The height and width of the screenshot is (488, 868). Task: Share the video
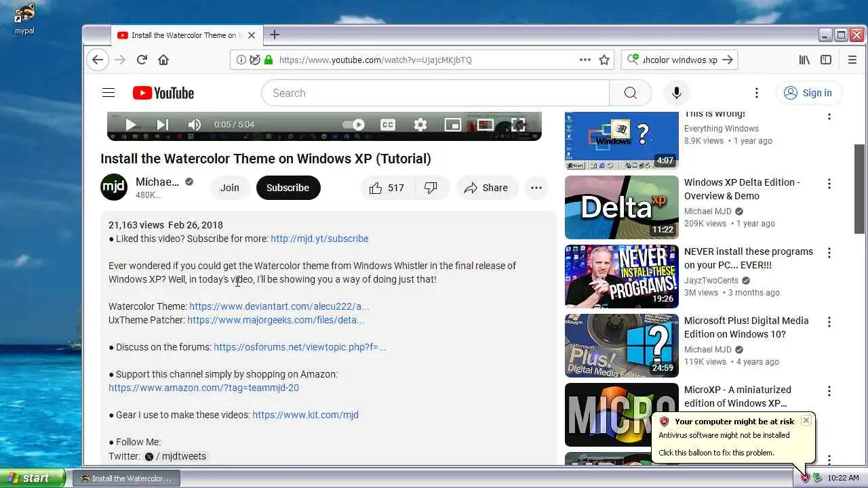(486, 188)
